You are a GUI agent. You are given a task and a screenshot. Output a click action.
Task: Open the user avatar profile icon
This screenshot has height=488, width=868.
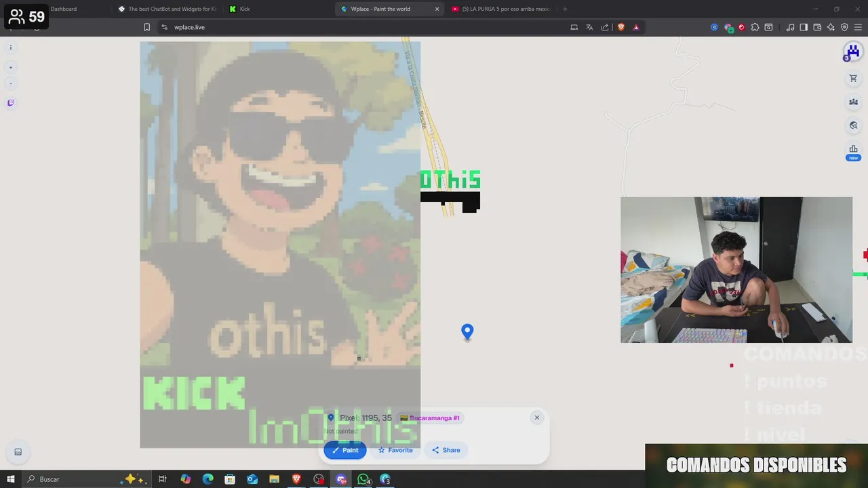coord(852,52)
